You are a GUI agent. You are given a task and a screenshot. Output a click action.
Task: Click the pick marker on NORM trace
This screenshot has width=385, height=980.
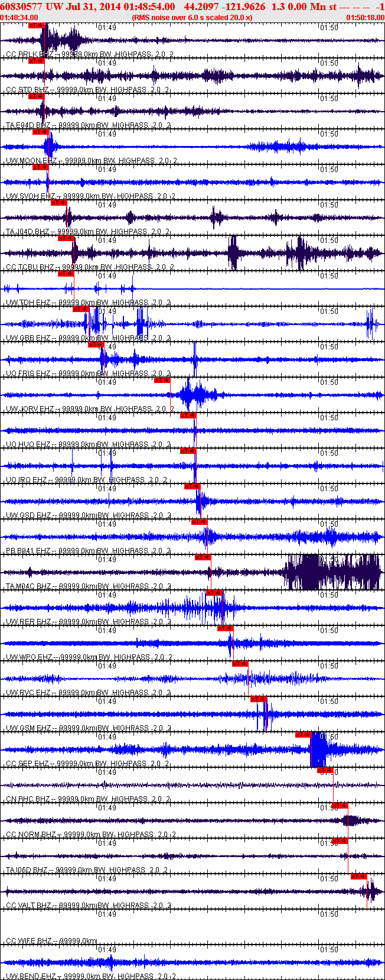pos(340,806)
